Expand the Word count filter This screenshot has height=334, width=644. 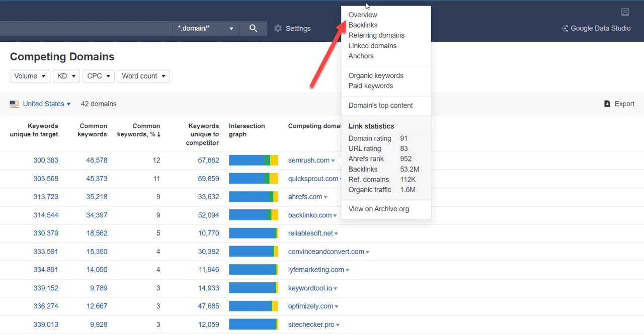(x=143, y=76)
